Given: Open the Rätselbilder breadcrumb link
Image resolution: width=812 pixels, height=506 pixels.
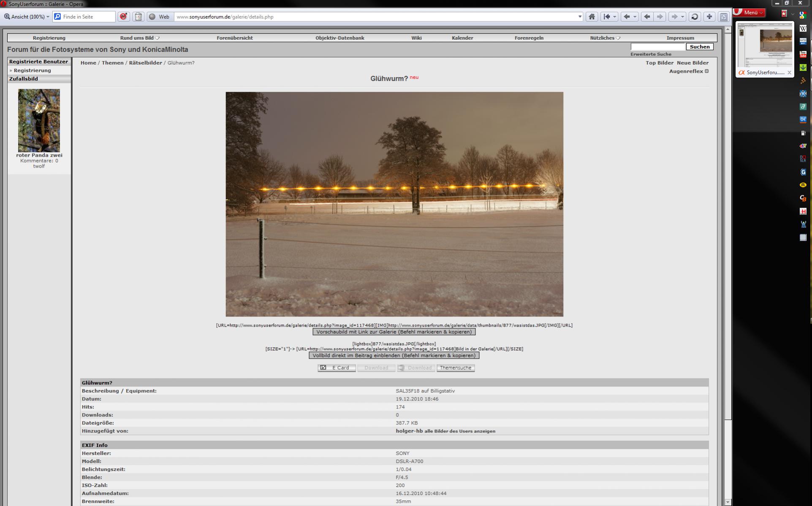Looking at the screenshot, I should click(145, 63).
